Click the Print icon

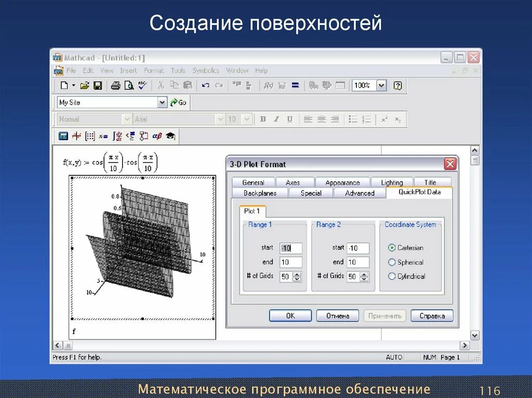click(x=116, y=86)
